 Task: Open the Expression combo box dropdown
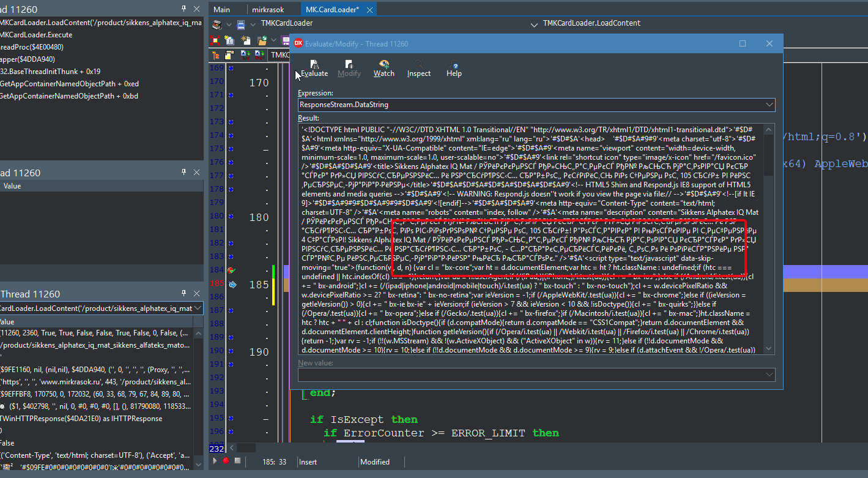click(x=769, y=105)
